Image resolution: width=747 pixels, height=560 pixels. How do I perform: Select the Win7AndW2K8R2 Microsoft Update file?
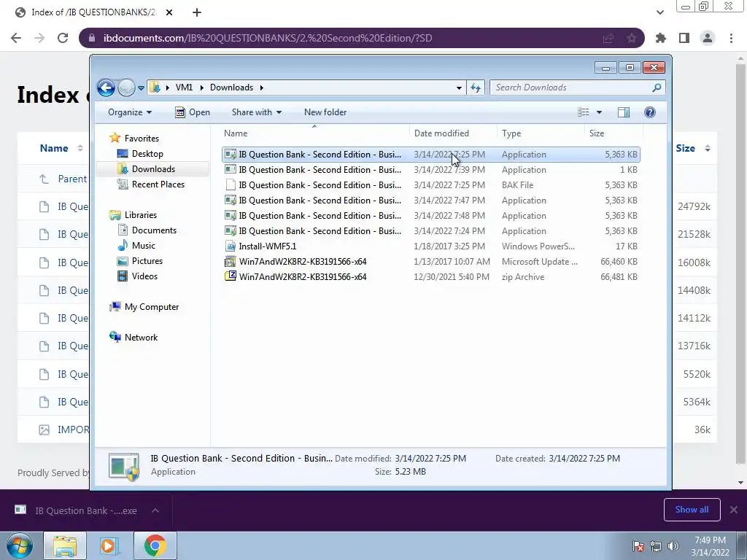point(431,262)
